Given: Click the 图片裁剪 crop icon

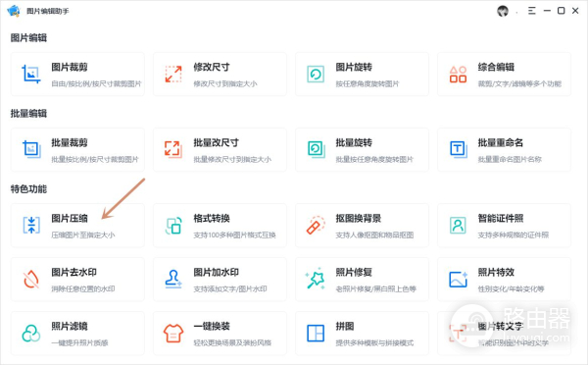Looking at the screenshot, I should click(x=31, y=74).
